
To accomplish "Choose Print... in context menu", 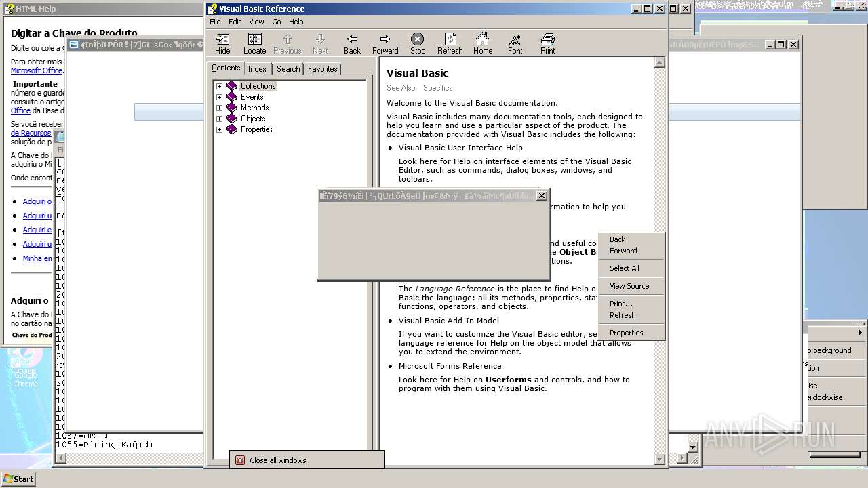I will click(x=631, y=304).
